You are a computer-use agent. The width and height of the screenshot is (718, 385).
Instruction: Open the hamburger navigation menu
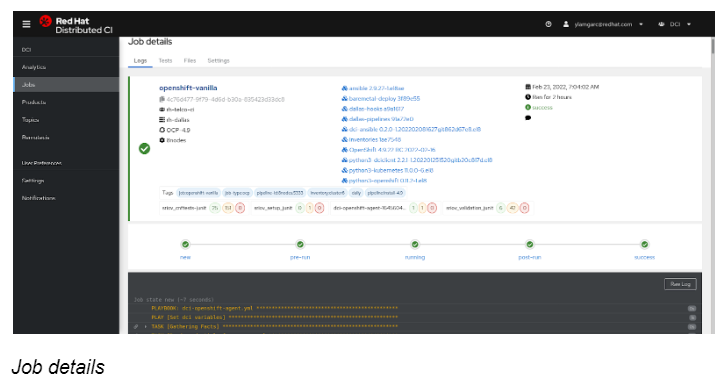coord(27,24)
